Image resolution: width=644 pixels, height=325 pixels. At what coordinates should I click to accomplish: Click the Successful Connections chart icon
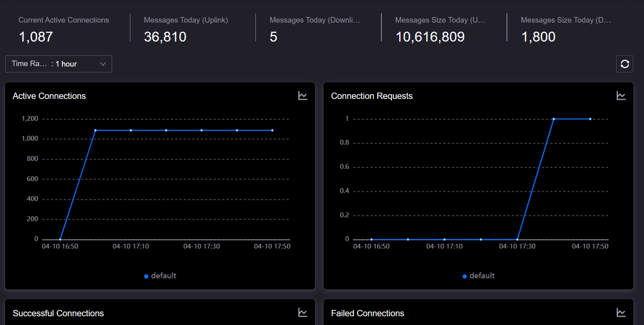(303, 313)
